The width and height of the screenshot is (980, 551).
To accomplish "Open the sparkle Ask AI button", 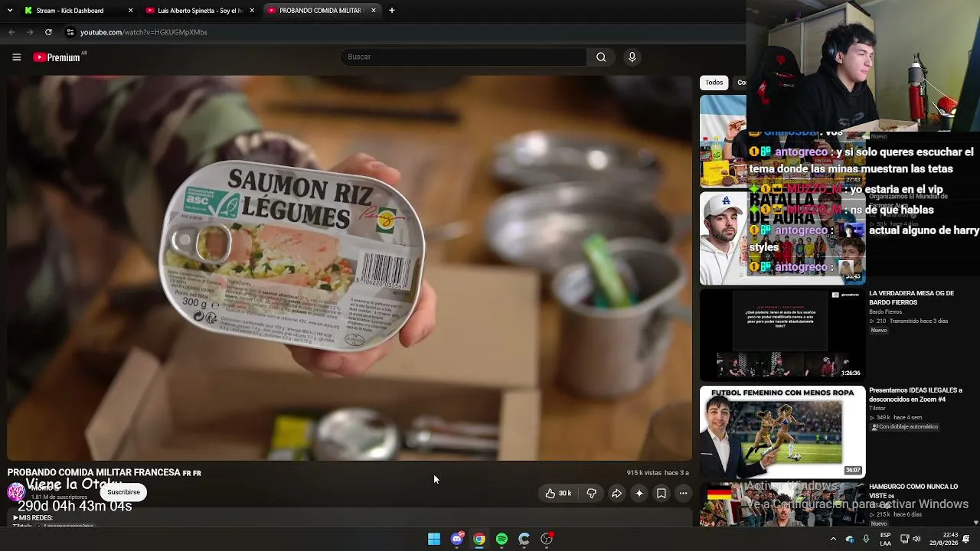I will tap(639, 494).
